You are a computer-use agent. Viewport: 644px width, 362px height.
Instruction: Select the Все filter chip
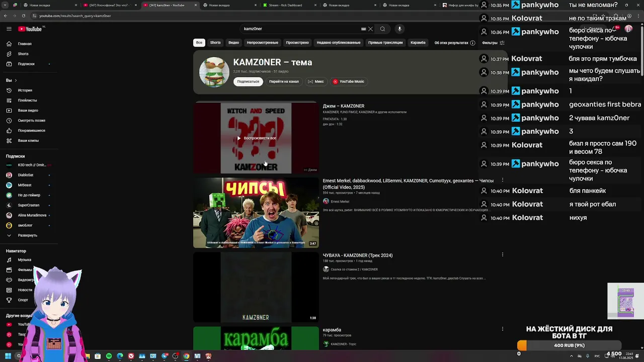(x=199, y=43)
